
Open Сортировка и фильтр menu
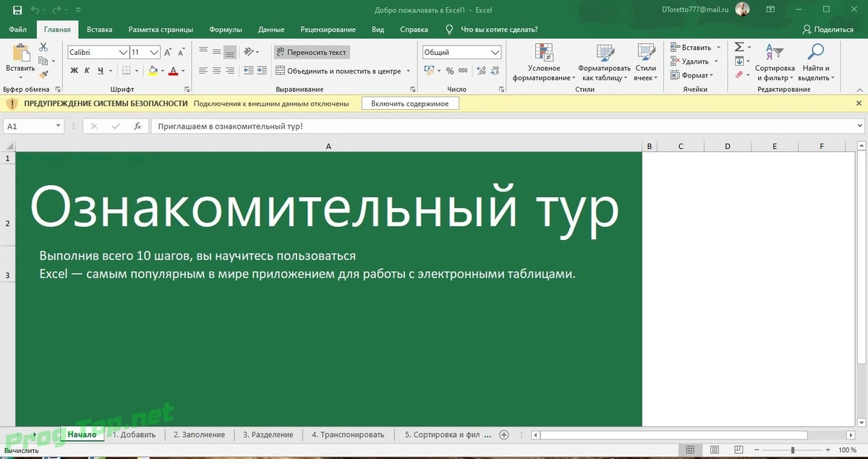point(775,63)
